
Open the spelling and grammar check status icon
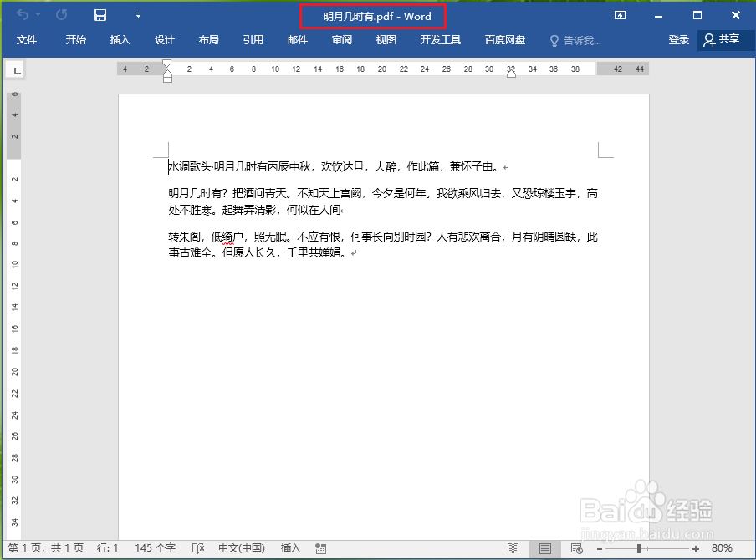coord(198,548)
